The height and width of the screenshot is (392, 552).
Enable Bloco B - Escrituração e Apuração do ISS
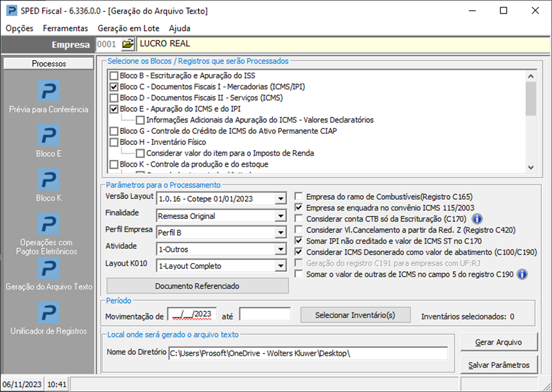tap(114, 76)
